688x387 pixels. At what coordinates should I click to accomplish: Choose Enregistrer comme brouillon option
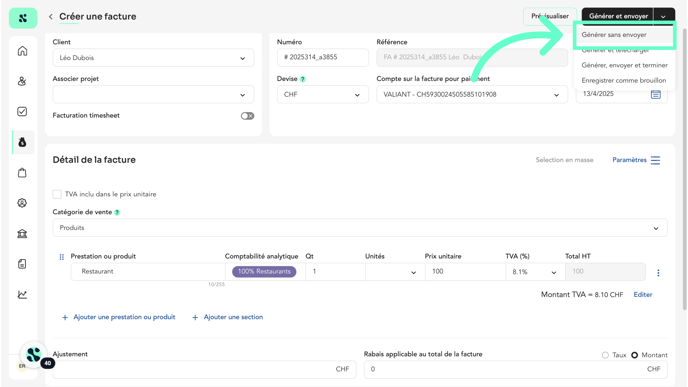pyautogui.click(x=624, y=80)
